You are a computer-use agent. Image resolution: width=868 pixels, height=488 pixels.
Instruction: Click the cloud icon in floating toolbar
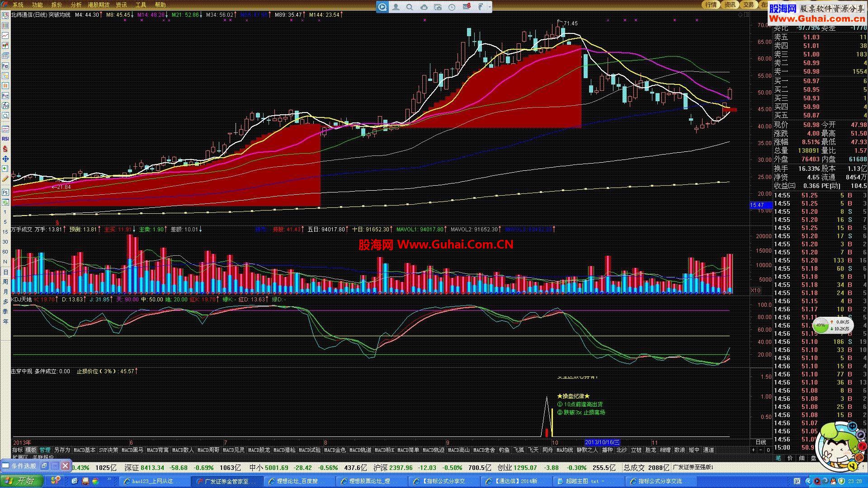[x=424, y=7]
